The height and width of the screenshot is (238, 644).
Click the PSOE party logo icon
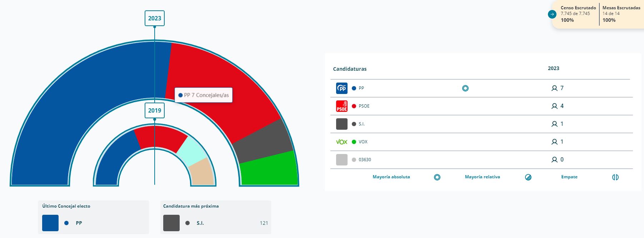(341, 106)
